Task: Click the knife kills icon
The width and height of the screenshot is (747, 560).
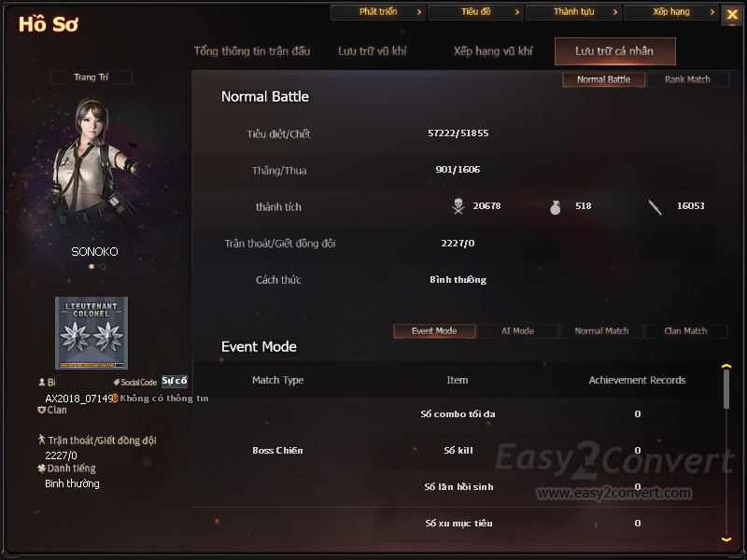Action: click(655, 207)
